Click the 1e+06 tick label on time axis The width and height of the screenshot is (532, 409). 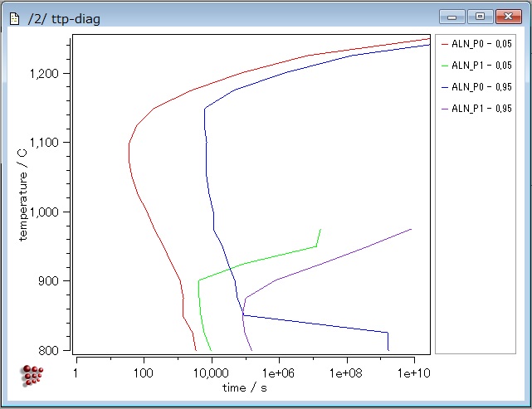click(278, 374)
